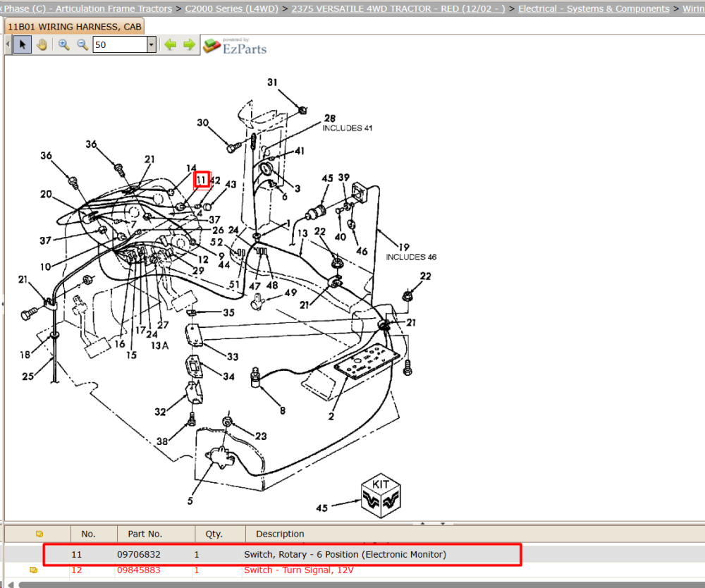
Task: Click callout 30 in the diagram
Action: point(203,123)
